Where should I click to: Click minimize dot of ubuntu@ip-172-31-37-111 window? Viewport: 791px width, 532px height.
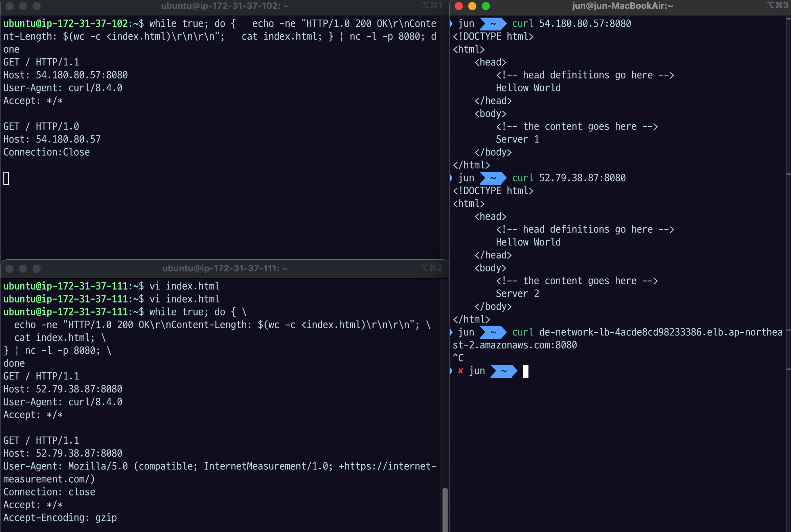(23, 269)
